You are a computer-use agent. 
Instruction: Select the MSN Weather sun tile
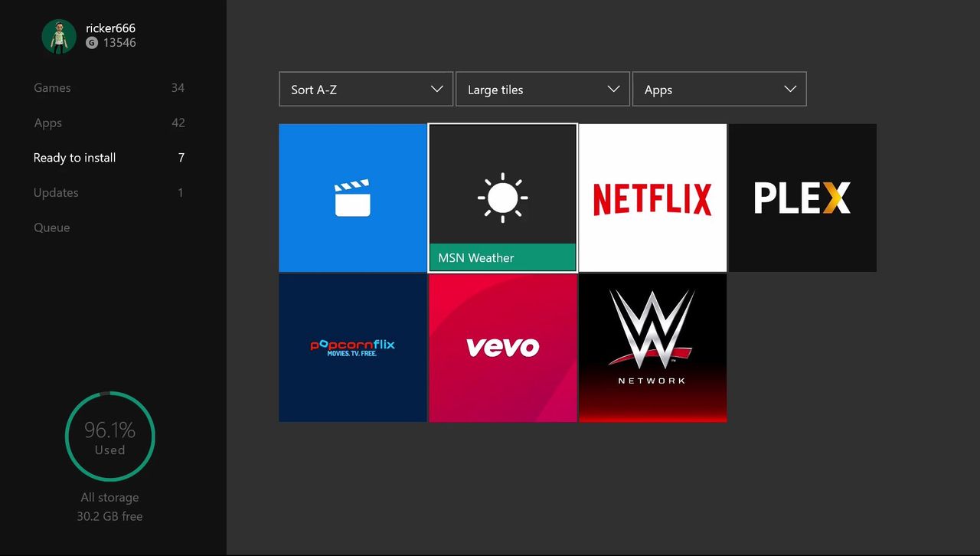502,198
